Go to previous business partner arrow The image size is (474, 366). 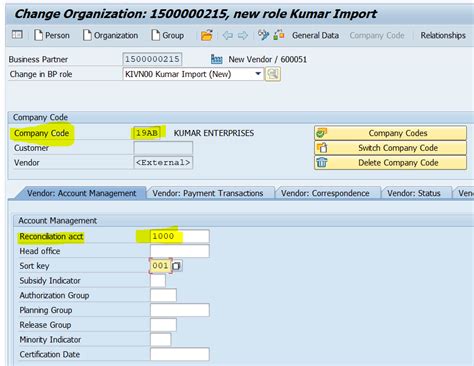(x=228, y=35)
